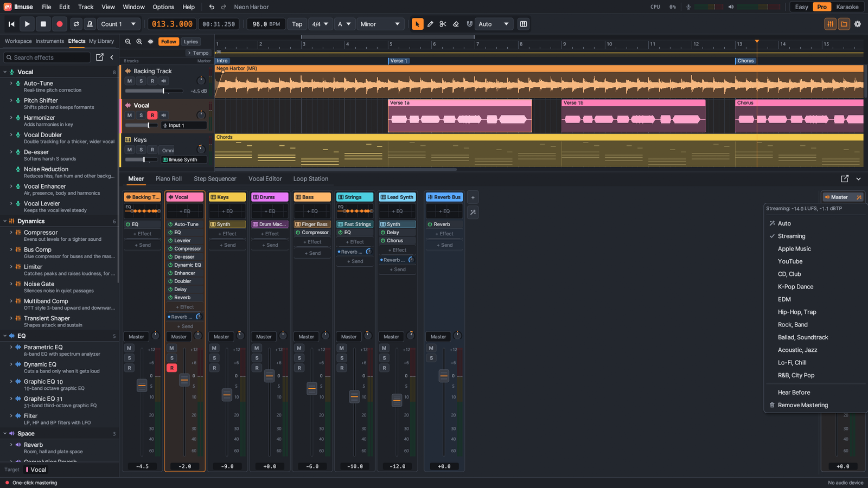Open the Minor scale dropdown

(x=380, y=24)
